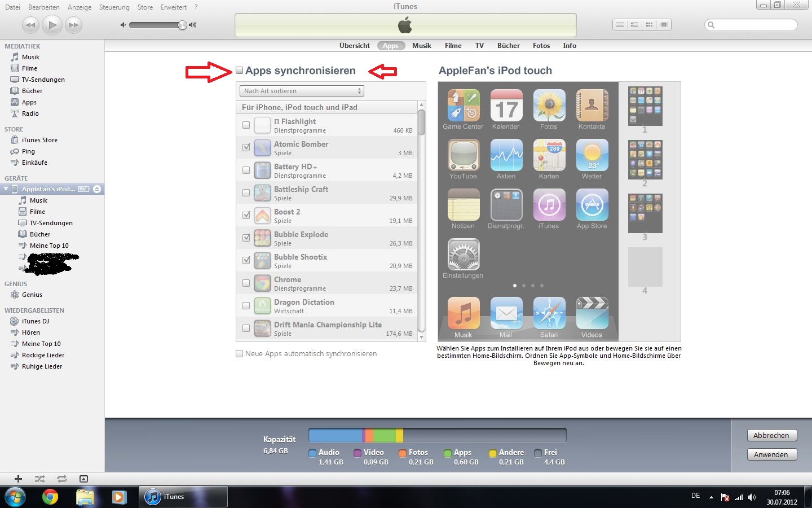Switch to grid view button

[x=649, y=25]
